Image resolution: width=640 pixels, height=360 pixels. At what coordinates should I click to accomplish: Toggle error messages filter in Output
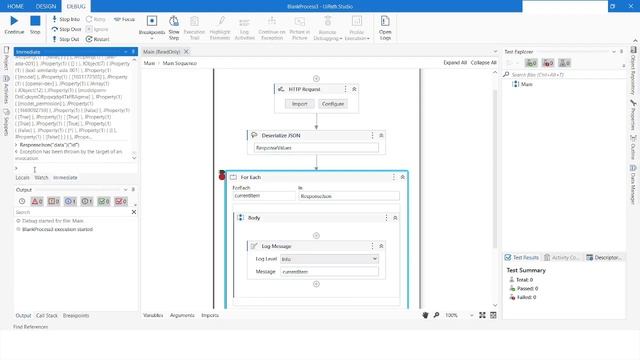tap(37, 201)
